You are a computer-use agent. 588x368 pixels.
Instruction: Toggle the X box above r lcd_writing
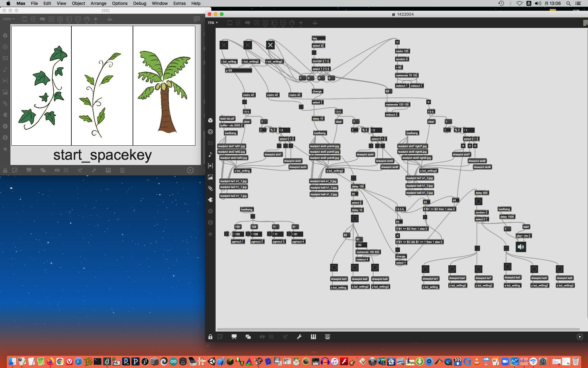coord(224,45)
